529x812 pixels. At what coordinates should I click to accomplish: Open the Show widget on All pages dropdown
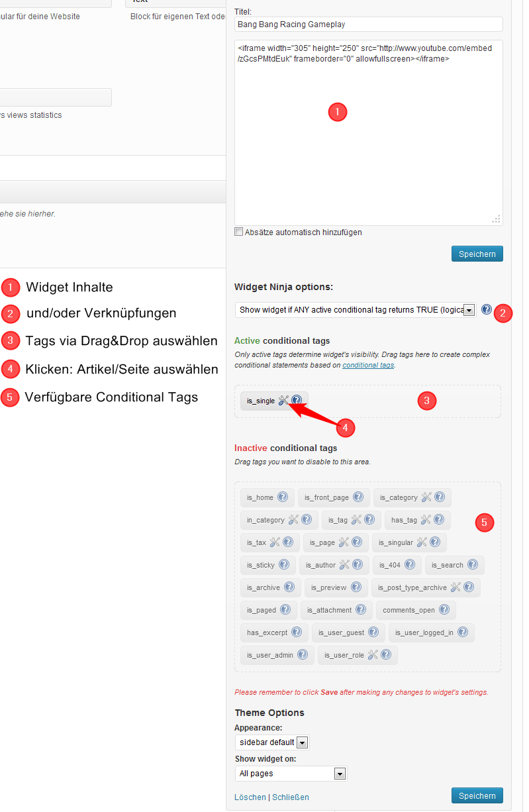click(291, 774)
